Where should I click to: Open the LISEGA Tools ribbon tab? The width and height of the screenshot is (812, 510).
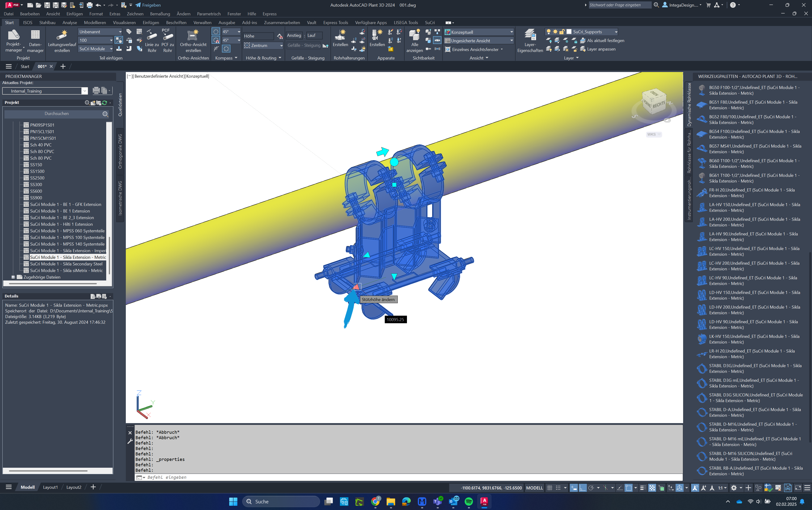[406, 23]
